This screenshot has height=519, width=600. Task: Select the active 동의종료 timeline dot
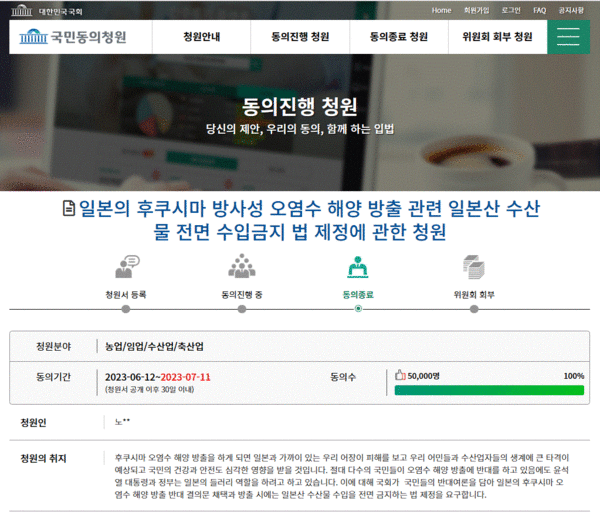click(358, 308)
